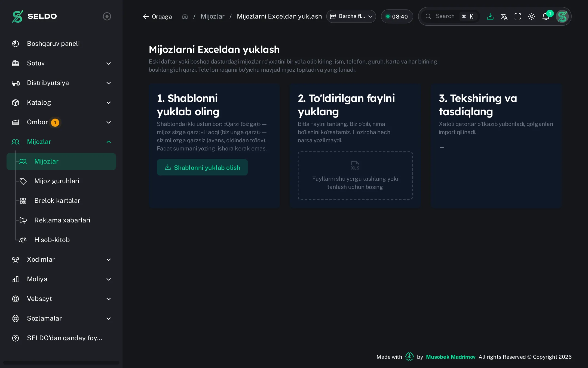Screen dimensions: 588x368
Task: Click the sidebar horizontal scrollbar
Action: (61, 363)
